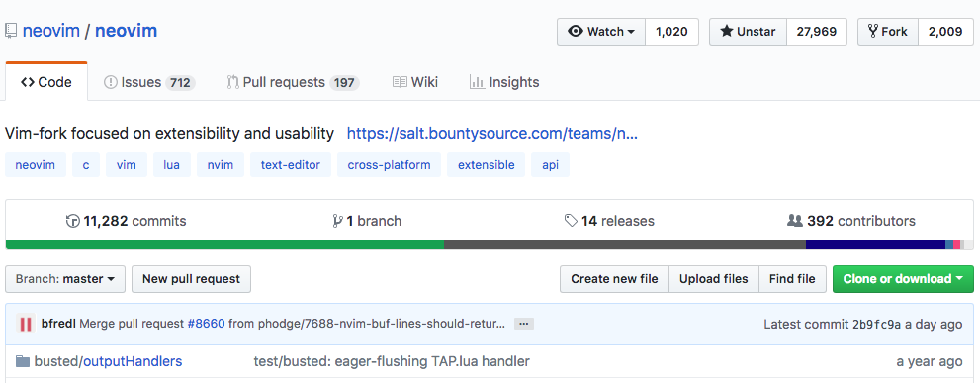Click the tag icon beside 14 releases
The width and height of the screenshot is (980, 383).
[x=570, y=221]
